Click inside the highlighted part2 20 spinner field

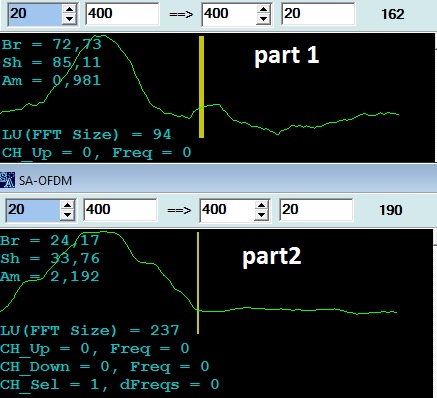click(33, 210)
